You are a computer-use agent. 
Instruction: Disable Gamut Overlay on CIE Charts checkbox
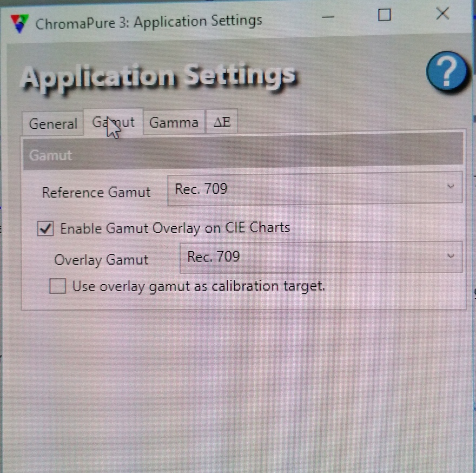[45, 228]
